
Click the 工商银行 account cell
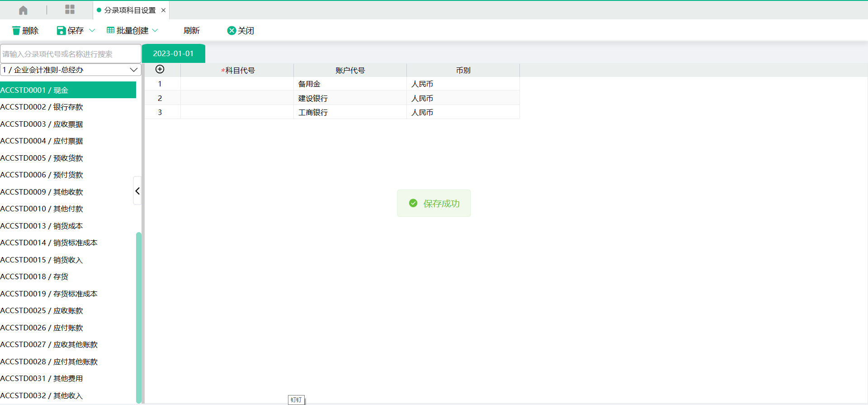point(350,112)
